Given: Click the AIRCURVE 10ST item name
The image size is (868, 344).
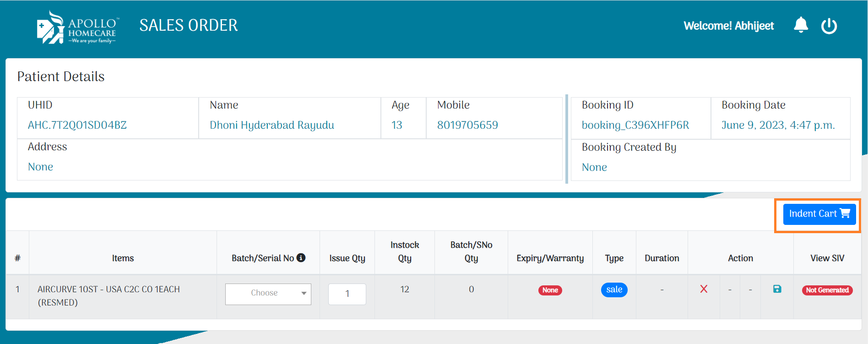Looking at the screenshot, I should click(x=108, y=295).
